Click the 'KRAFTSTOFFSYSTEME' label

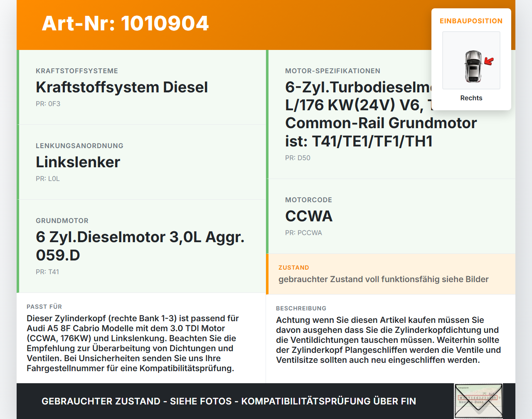(x=77, y=71)
